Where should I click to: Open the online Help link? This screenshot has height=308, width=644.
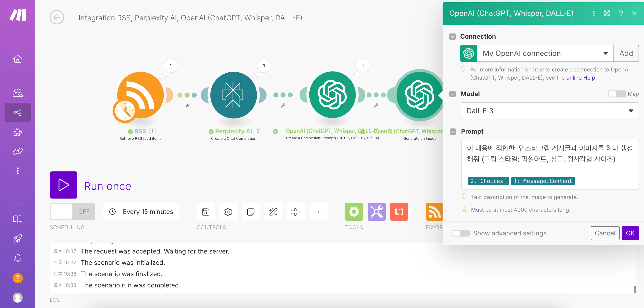point(580,78)
